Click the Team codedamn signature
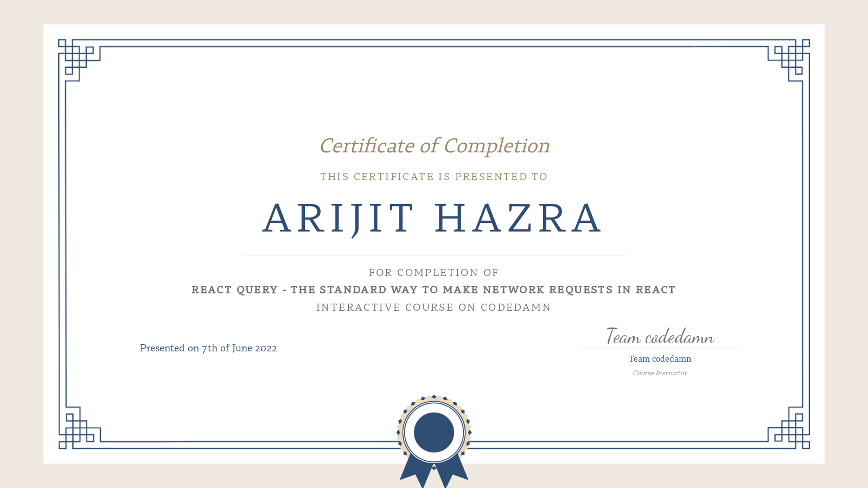This screenshot has width=868, height=488. click(660, 337)
